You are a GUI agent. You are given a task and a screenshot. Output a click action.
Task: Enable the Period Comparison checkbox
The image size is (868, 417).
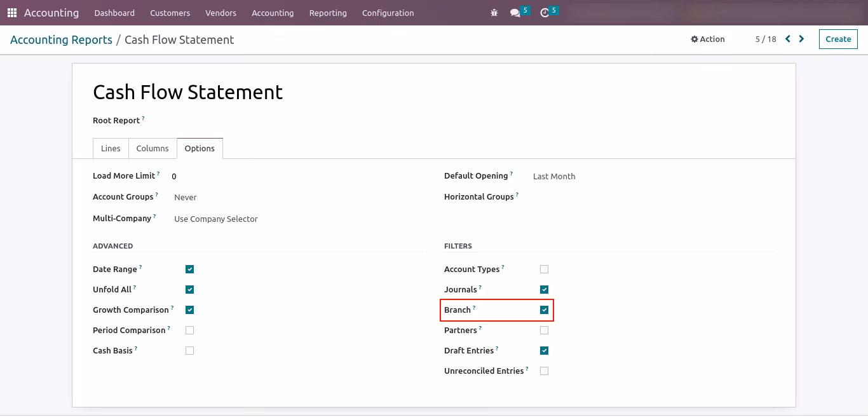pos(189,330)
